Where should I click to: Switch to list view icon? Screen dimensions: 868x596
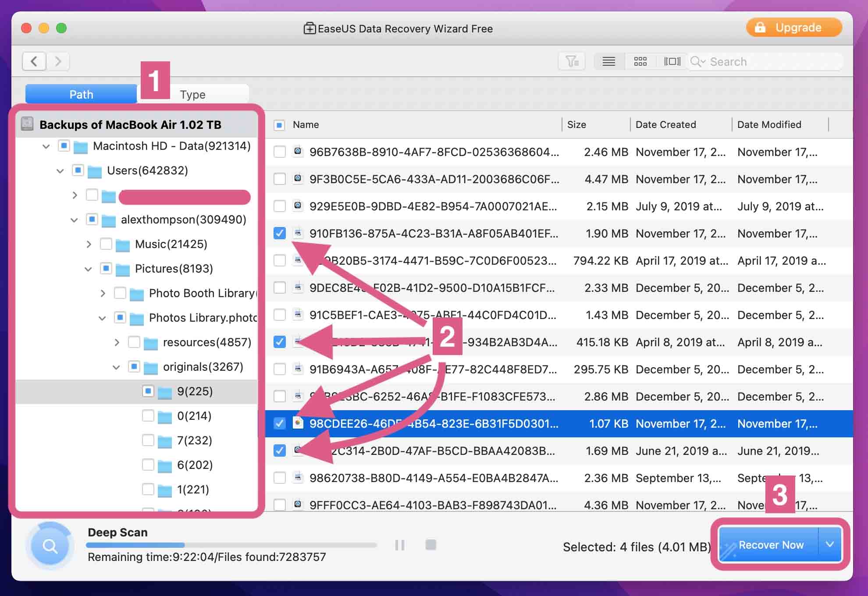[x=608, y=61]
